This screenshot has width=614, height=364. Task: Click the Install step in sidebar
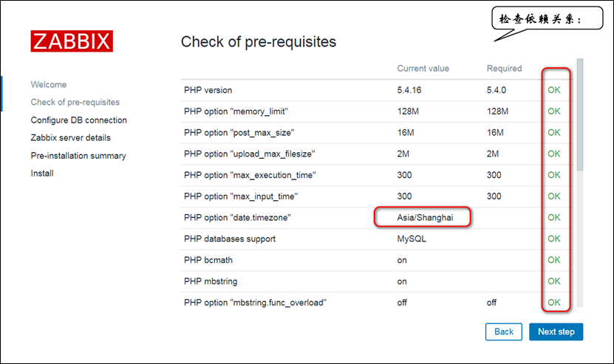pos(42,174)
